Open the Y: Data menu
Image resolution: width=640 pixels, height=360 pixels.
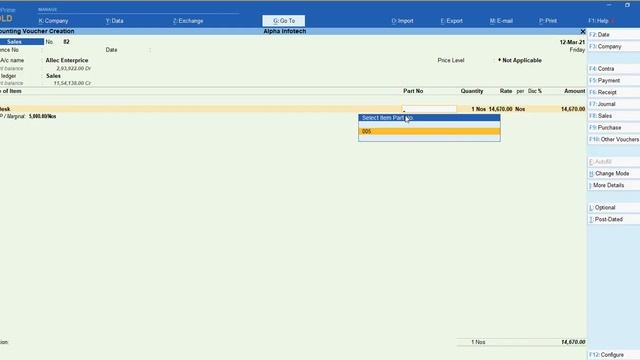pyautogui.click(x=114, y=21)
